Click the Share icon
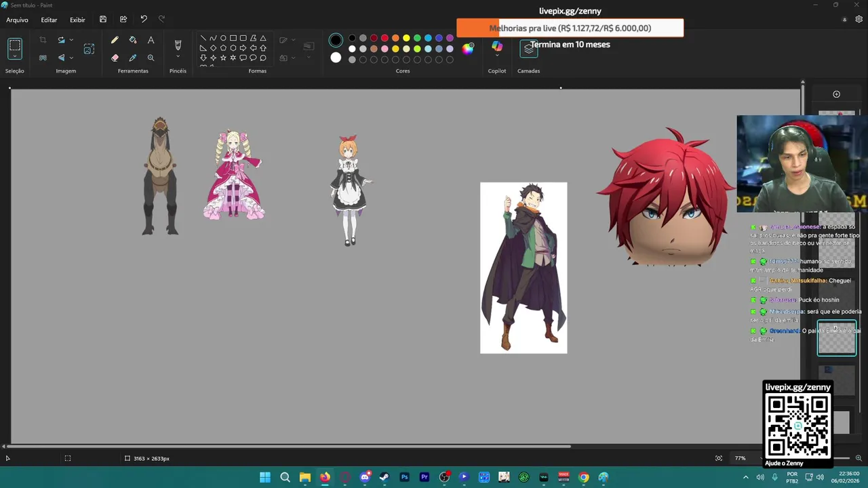Screen dimensions: 868x488 (x=123, y=20)
